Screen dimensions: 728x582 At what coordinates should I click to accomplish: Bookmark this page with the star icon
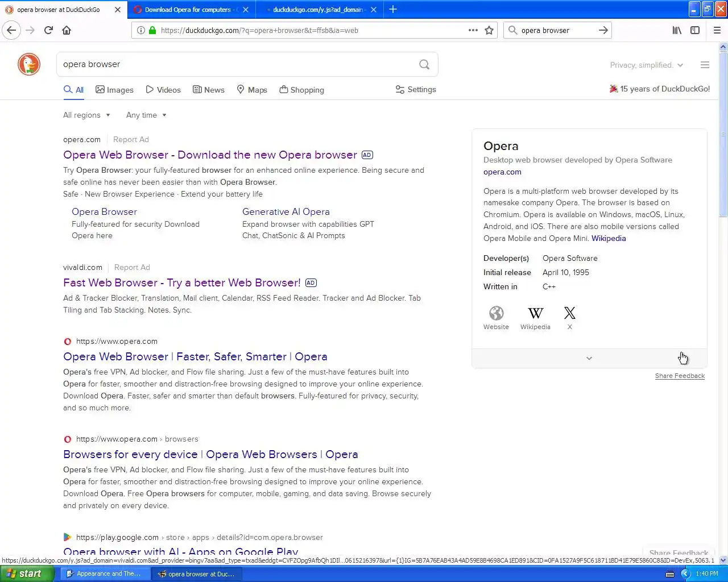(489, 30)
